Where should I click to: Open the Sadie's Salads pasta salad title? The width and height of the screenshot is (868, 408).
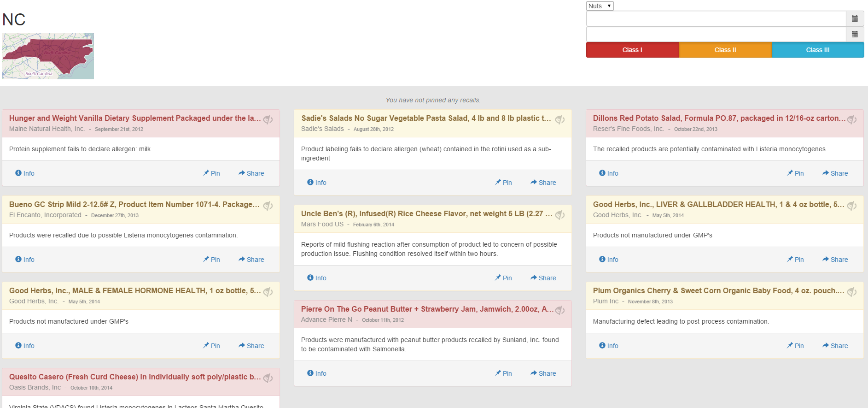coord(426,118)
